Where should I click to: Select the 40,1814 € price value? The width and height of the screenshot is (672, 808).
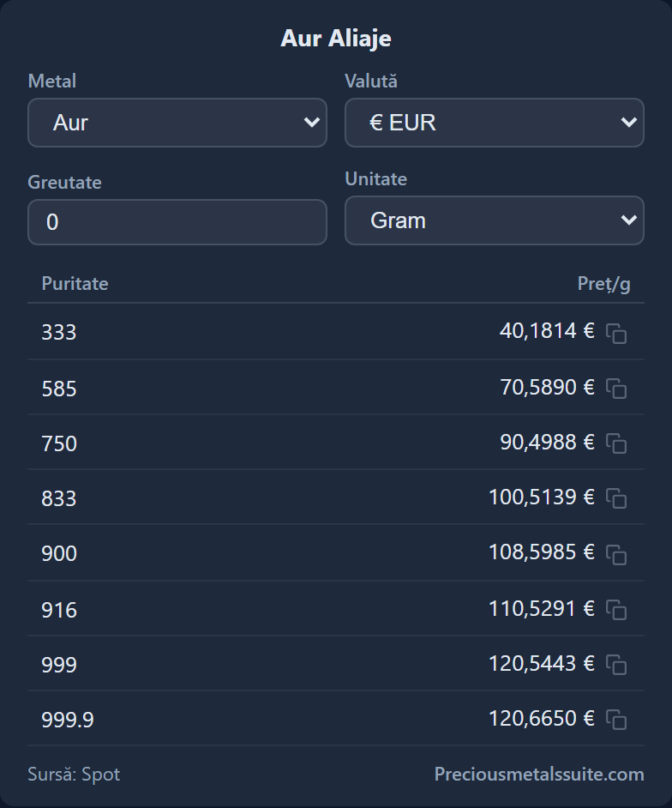click(x=547, y=331)
